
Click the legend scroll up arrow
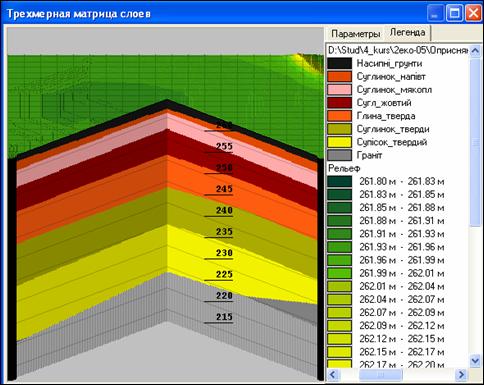[475, 51]
